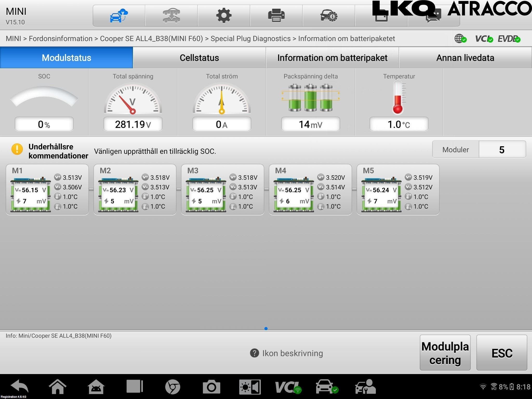Switch to the Cellstatus tab
532x399 pixels.
[x=199, y=58]
